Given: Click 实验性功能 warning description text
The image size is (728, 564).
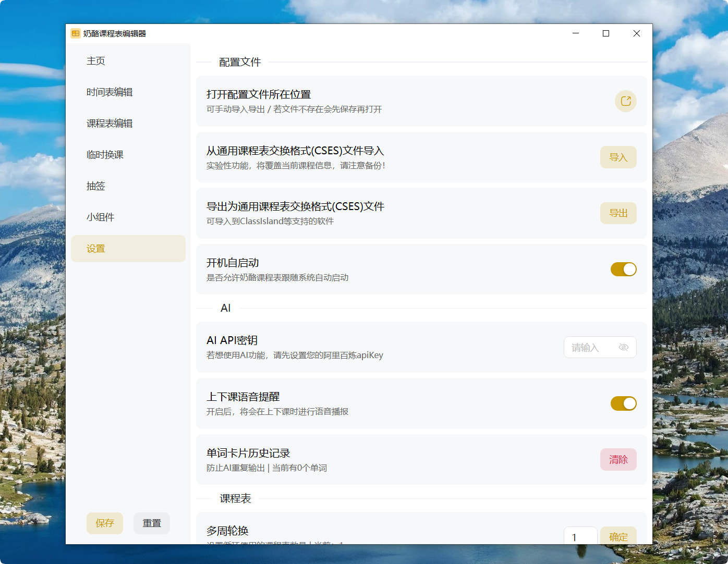Looking at the screenshot, I should pos(296,165).
